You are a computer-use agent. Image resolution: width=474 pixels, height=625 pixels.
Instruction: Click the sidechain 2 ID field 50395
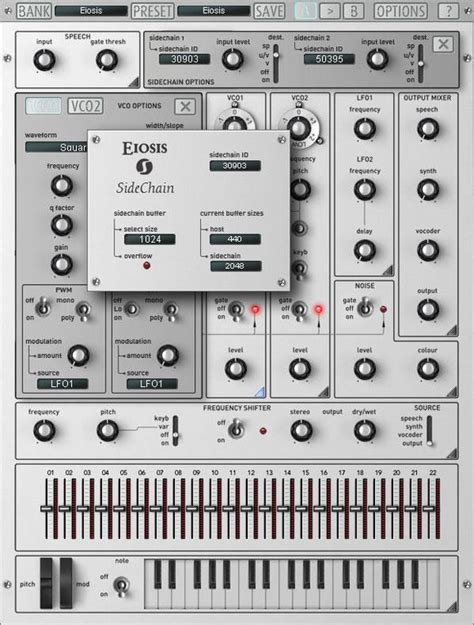tap(329, 59)
